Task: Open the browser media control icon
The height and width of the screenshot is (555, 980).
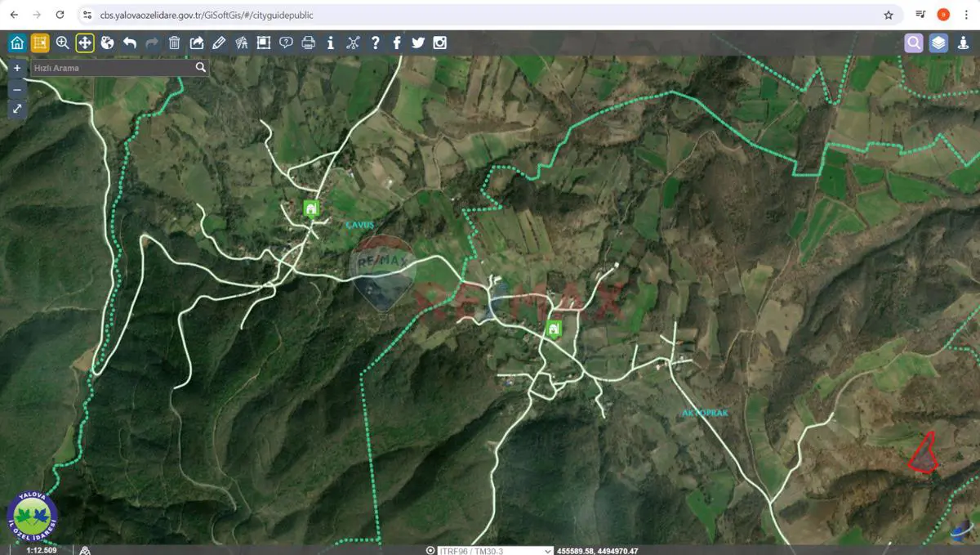Action: [x=920, y=15]
